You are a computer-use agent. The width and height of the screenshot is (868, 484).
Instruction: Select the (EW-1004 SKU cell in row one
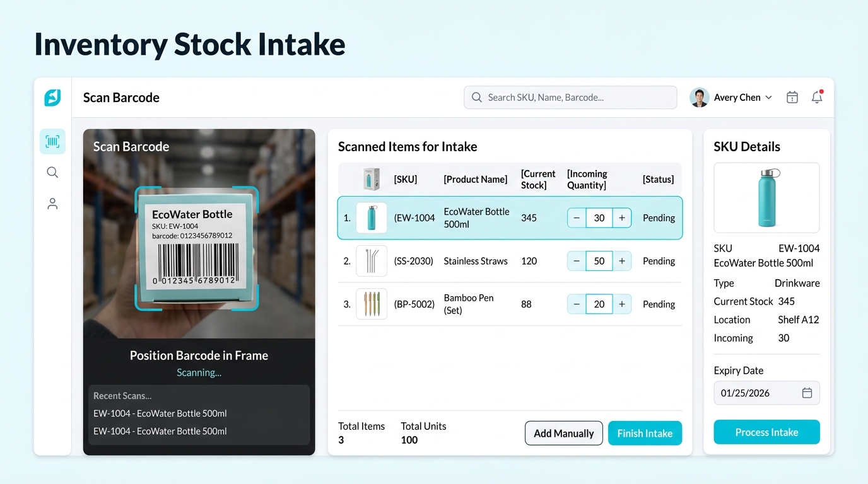click(x=414, y=218)
